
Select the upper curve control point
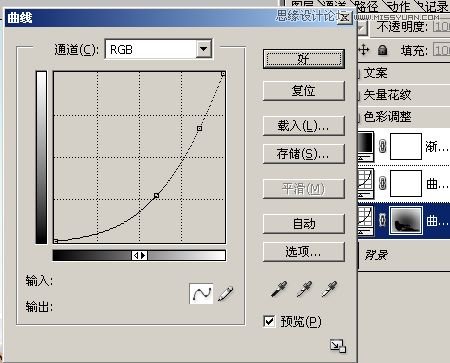click(199, 128)
